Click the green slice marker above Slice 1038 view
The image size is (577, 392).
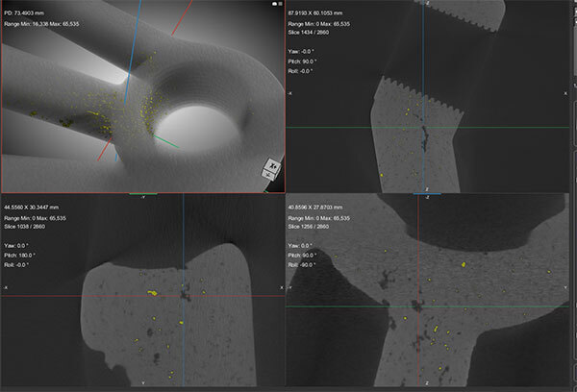pyautogui.click(x=143, y=193)
